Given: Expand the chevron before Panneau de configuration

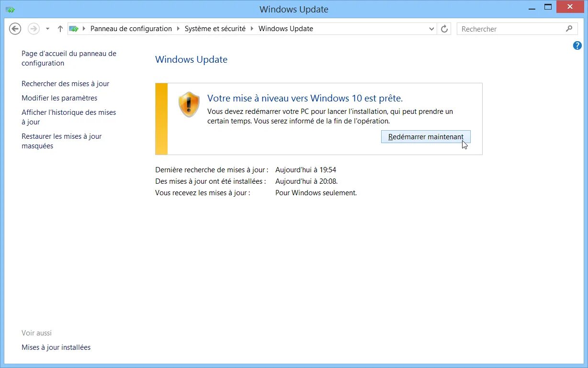Looking at the screenshot, I should pyautogui.click(x=85, y=29).
